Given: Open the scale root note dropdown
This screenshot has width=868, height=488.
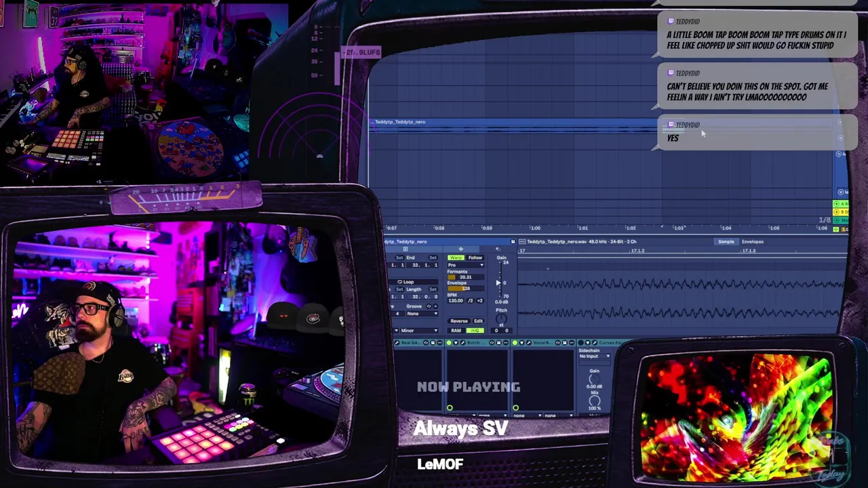Looking at the screenshot, I should [x=395, y=331].
